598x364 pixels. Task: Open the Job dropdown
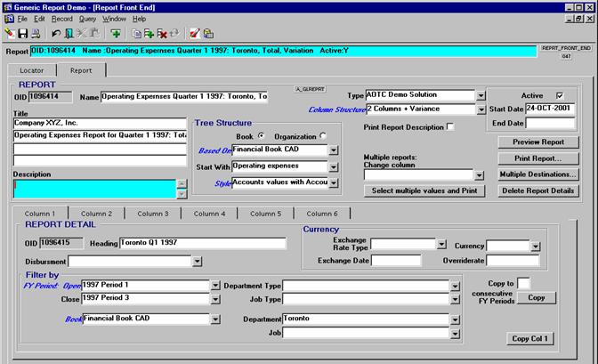(x=455, y=334)
